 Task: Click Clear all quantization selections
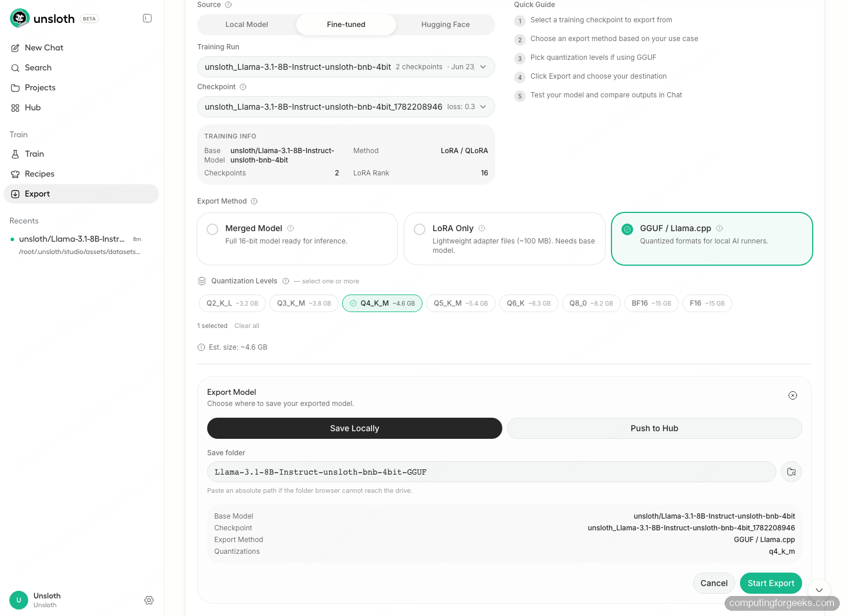coord(247,326)
